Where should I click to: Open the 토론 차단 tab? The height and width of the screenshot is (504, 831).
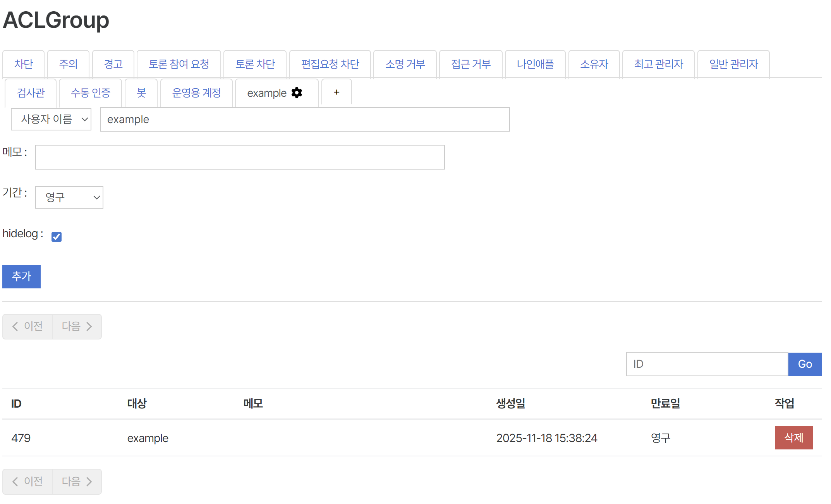(x=255, y=64)
